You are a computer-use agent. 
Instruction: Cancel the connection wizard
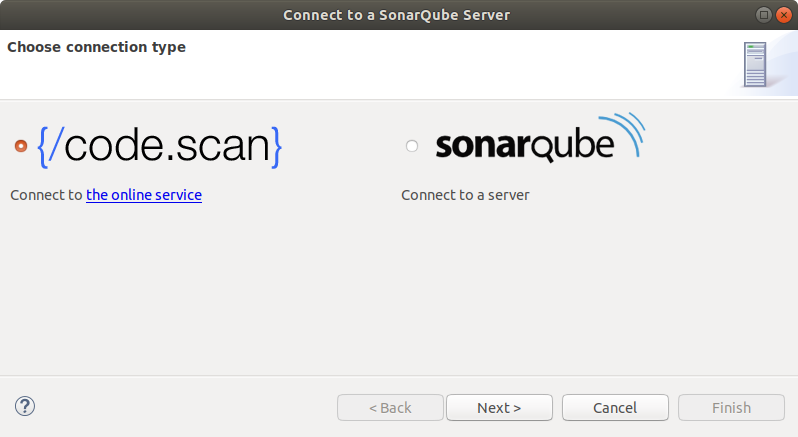(x=615, y=407)
